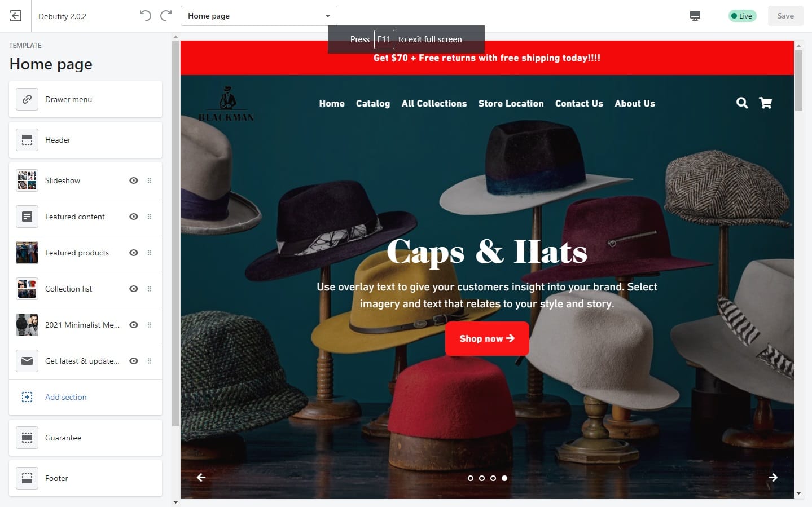Select the first slideshow dot

(x=471, y=478)
